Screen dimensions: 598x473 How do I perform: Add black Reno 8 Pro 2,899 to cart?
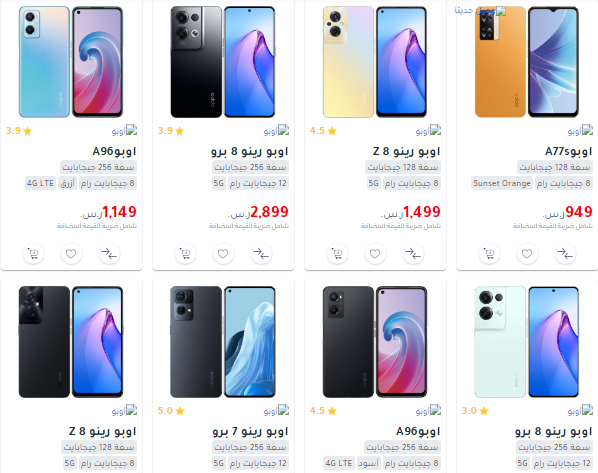pos(185,254)
